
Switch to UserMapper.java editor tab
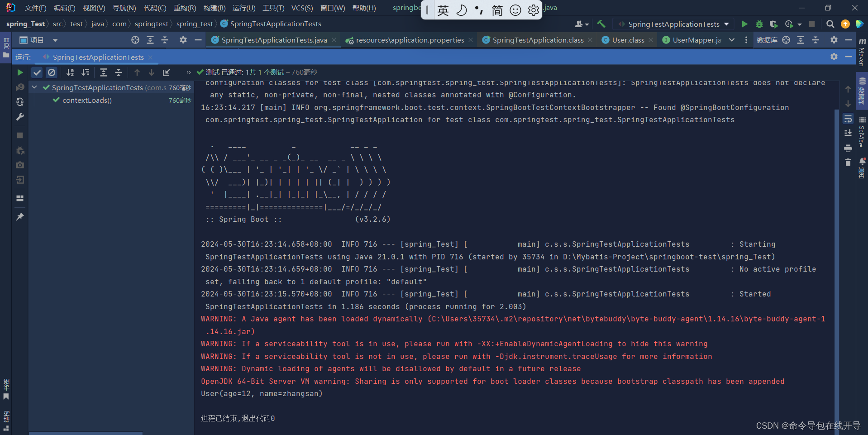click(x=692, y=40)
